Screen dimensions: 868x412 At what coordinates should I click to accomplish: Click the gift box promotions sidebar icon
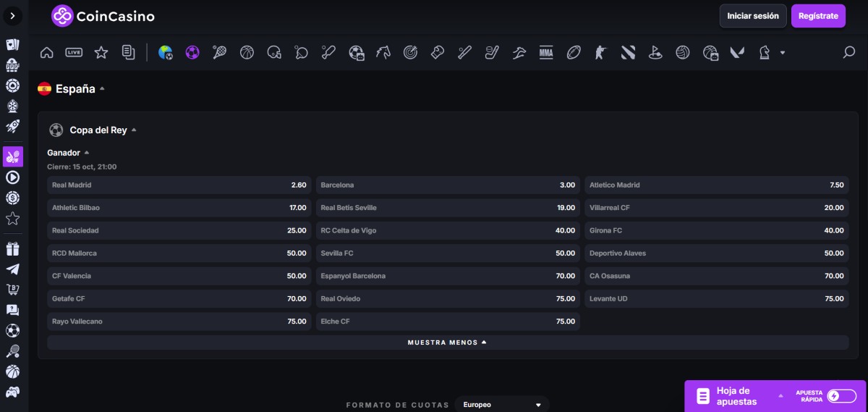12,249
